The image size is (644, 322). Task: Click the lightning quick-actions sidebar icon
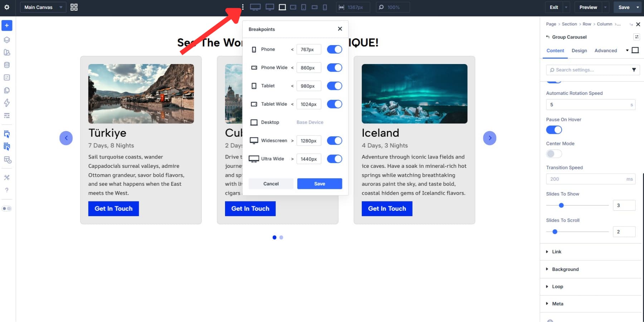pyautogui.click(x=6, y=103)
